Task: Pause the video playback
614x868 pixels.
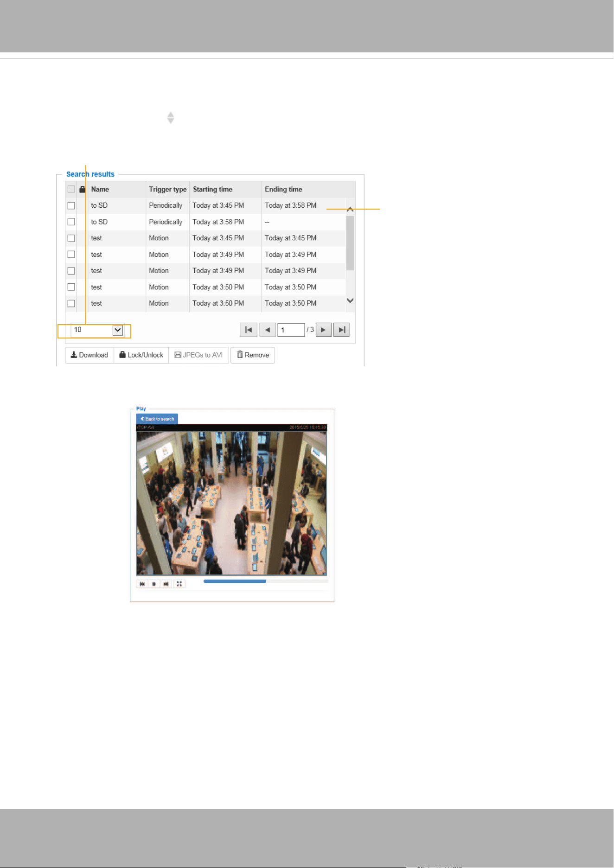Action: (153, 584)
